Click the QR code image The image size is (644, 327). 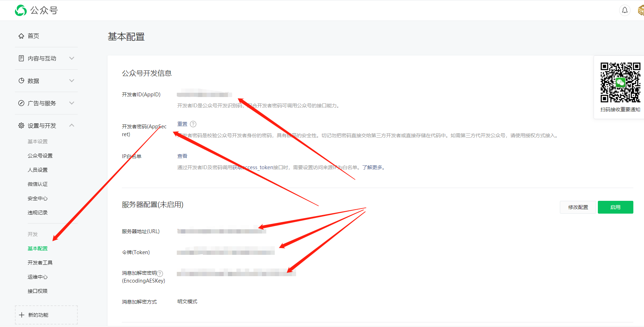tap(621, 82)
